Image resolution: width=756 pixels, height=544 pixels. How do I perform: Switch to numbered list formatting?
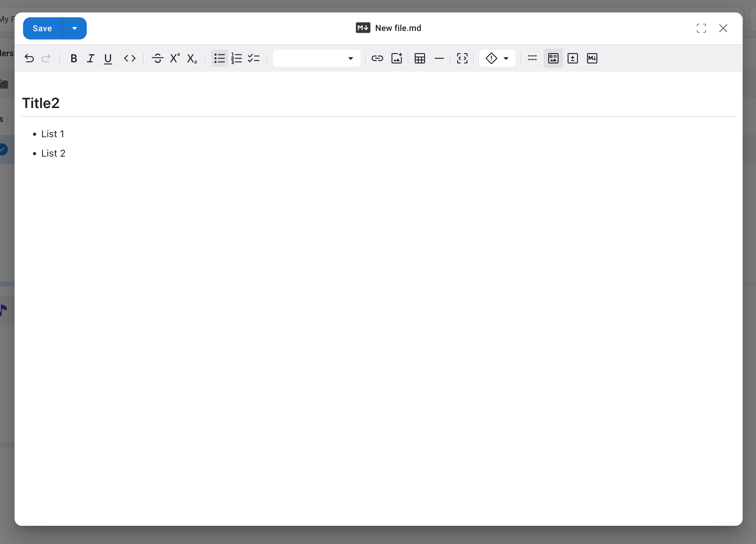pyautogui.click(x=236, y=58)
